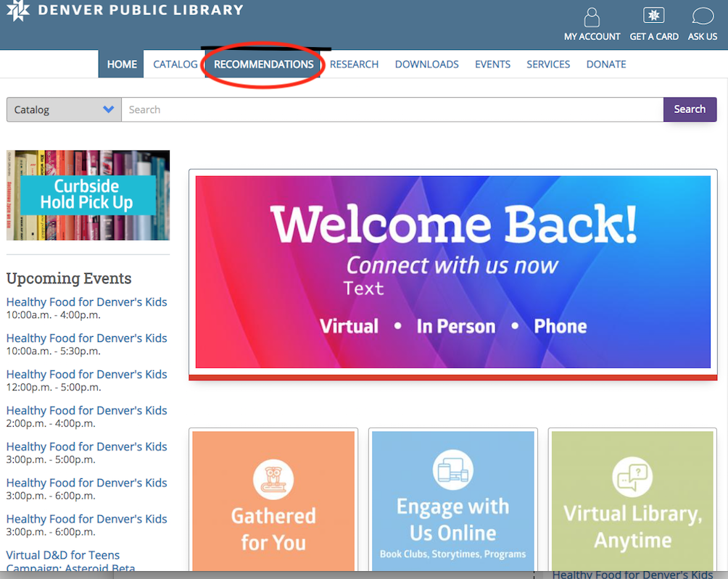
Task: Open the Research menu item
Action: tap(354, 64)
